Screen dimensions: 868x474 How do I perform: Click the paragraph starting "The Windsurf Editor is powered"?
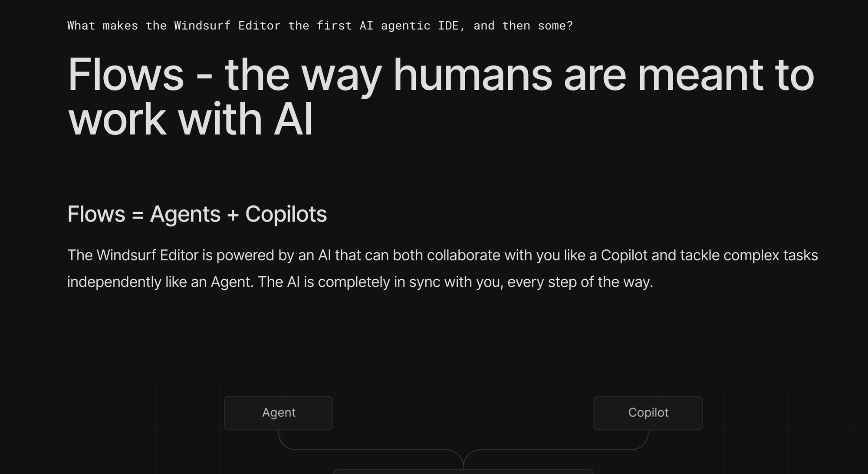[x=442, y=268]
